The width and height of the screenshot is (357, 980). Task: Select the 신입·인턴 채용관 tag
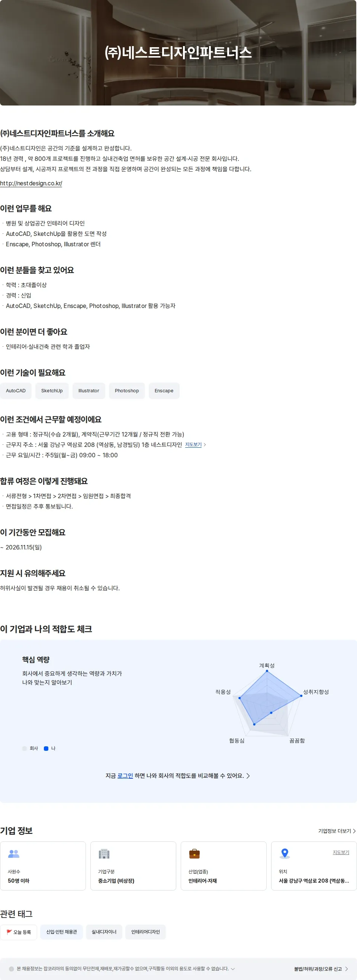tap(62, 932)
